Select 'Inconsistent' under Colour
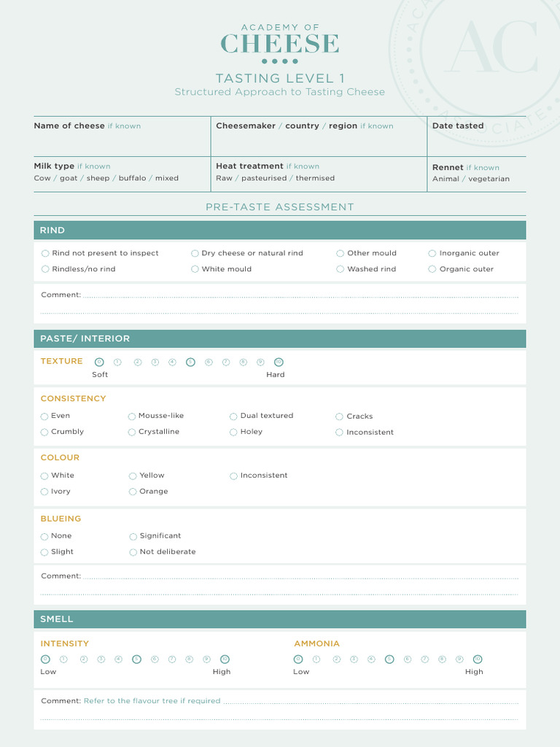Screen dimensions: 560x747 pyautogui.click(x=233, y=476)
